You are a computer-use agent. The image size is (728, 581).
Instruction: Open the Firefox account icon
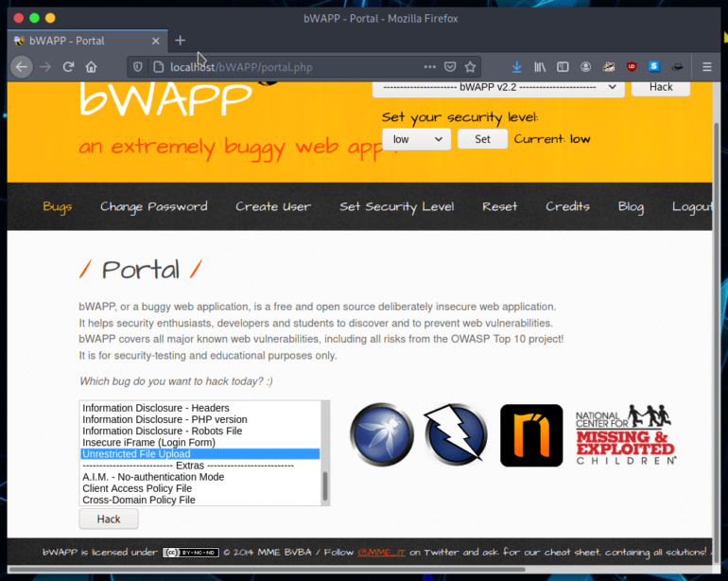(586, 67)
